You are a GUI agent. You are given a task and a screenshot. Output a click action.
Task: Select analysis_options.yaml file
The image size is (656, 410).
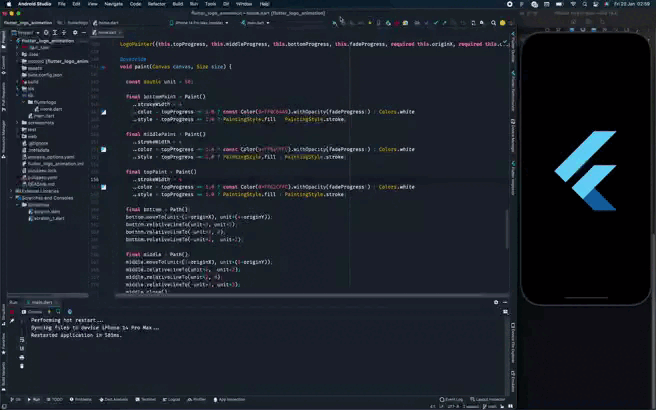coord(49,157)
